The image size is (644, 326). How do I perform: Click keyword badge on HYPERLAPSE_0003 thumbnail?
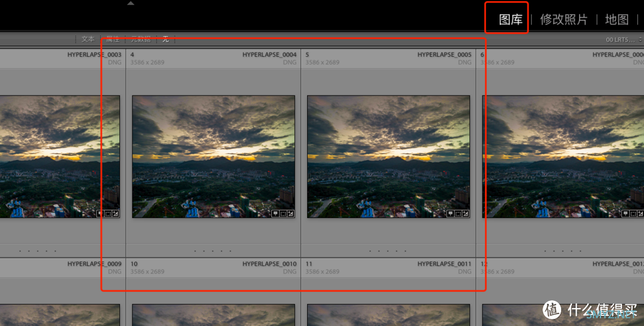tap(100, 213)
